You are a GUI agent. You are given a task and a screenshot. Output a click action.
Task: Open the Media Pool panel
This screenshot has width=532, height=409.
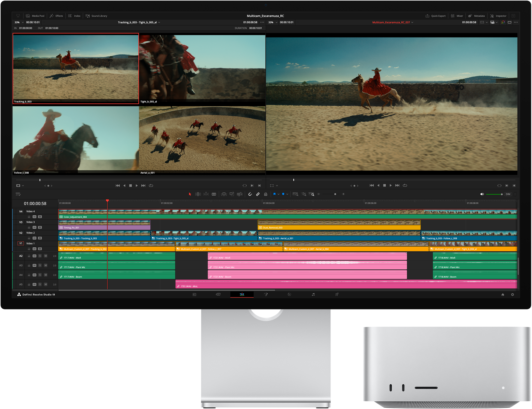[35, 16]
